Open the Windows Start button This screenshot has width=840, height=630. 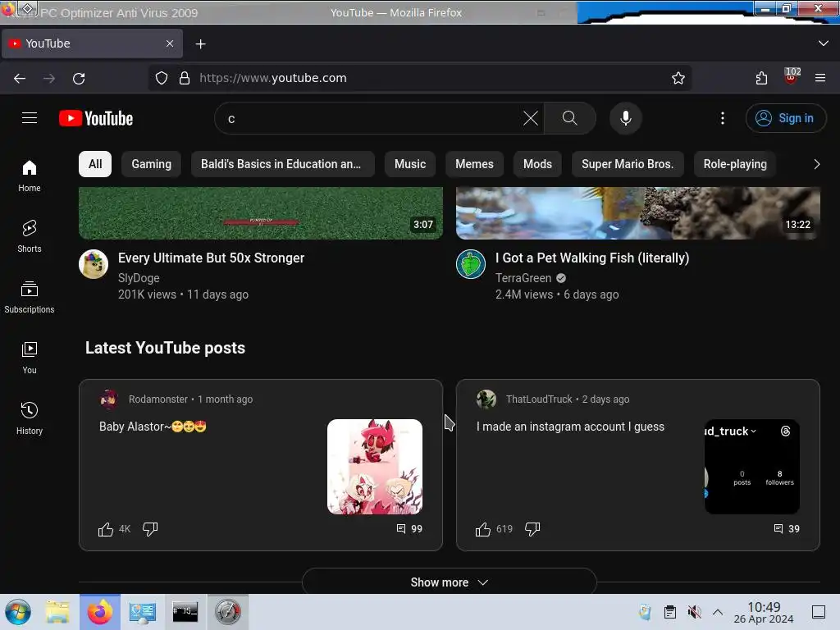(18, 612)
